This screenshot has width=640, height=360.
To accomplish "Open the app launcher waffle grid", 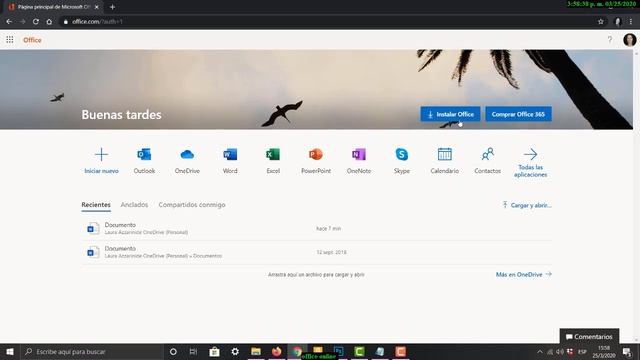I will point(10,40).
